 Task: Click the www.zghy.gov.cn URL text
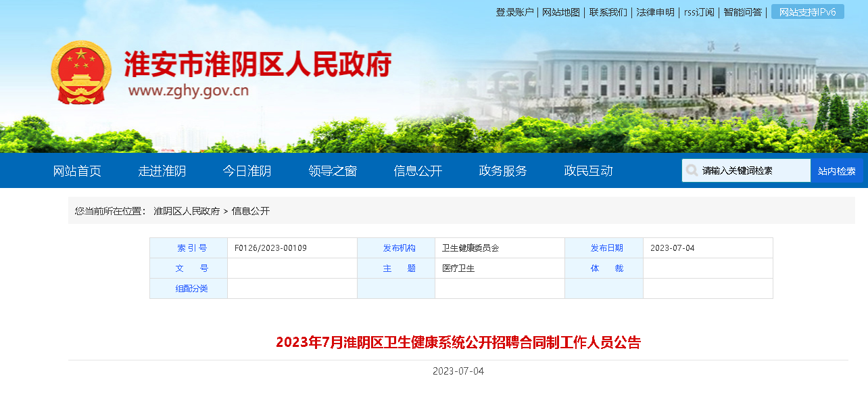coord(189,91)
